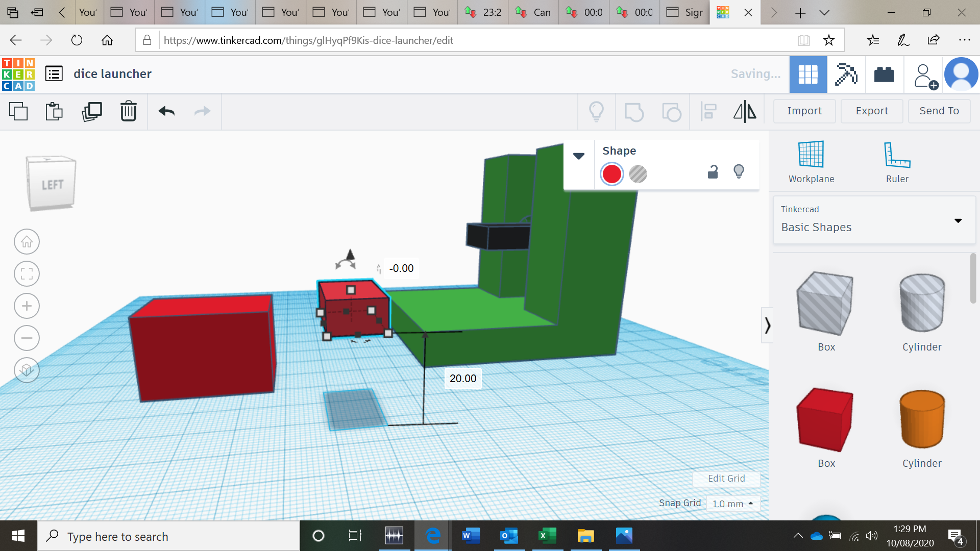Delete the selected shape
Image resolution: width=980 pixels, height=551 pixels.
[x=129, y=111]
